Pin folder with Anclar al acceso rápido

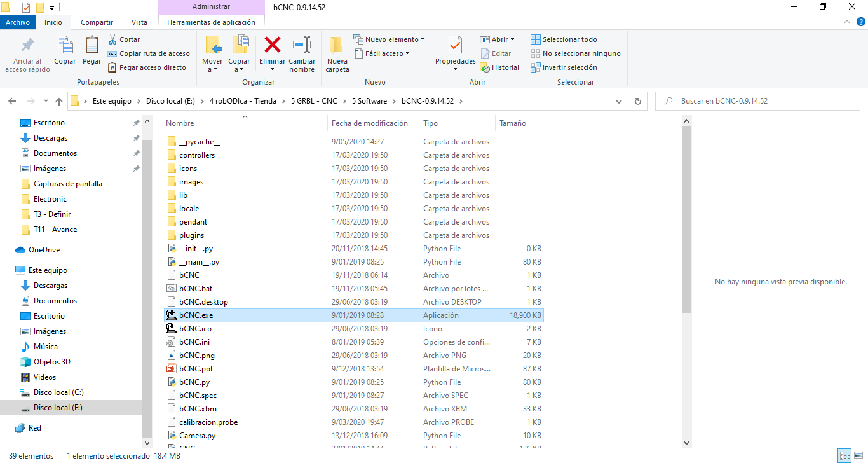[27, 55]
